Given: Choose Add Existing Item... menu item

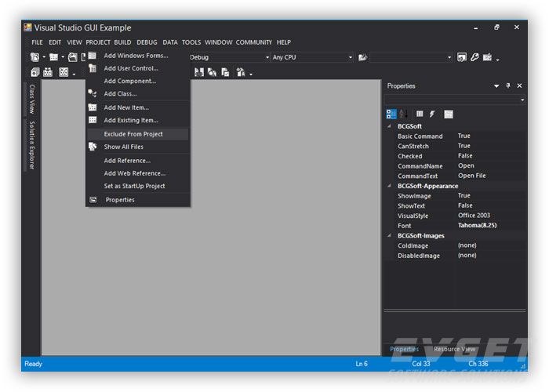Looking at the screenshot, I should pyautogui.click(x=138, y=120).
